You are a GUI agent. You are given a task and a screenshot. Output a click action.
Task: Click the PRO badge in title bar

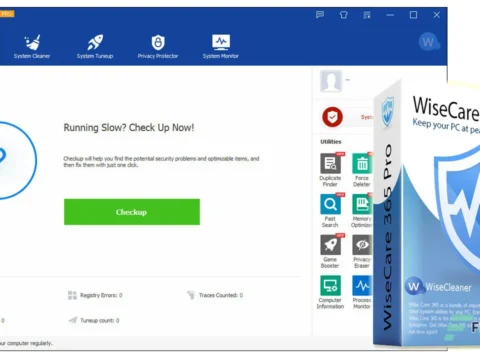point(7,14)
